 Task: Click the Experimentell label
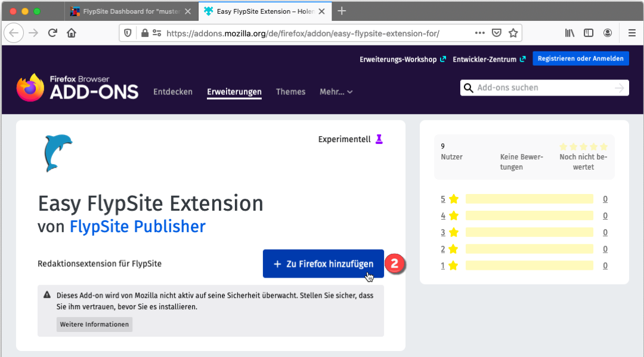[x=344, y=140]
